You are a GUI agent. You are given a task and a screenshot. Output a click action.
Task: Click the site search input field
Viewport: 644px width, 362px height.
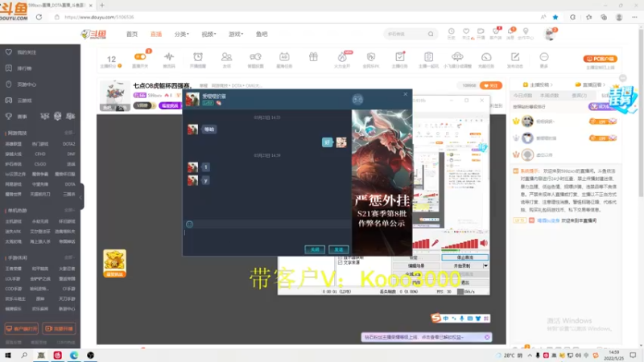[405, 34]
